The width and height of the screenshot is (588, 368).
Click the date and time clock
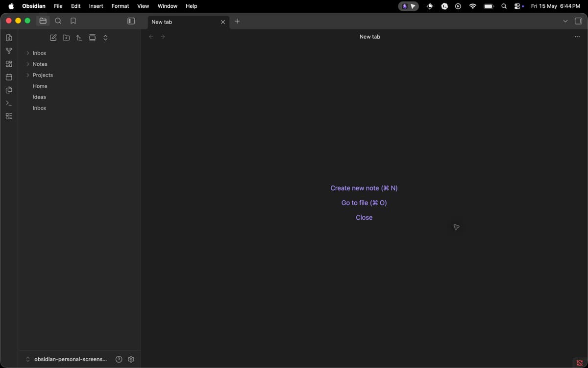[x=556, y=6]
